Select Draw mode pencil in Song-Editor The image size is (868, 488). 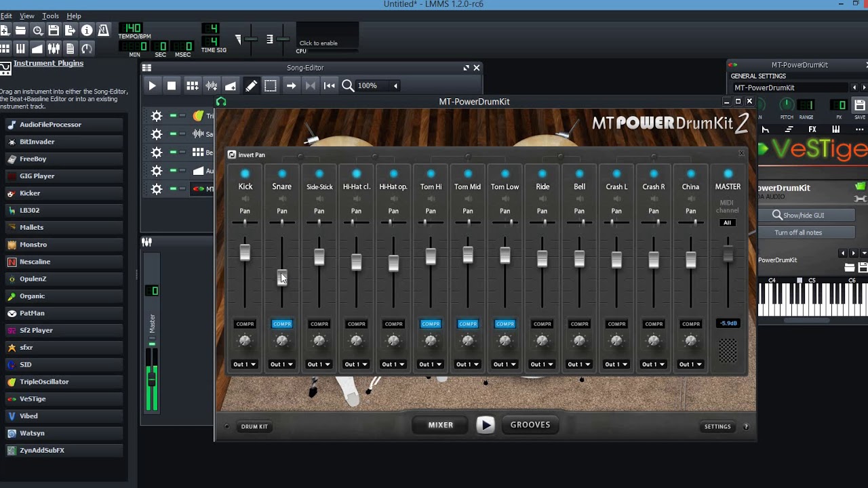(x=251, y=86)
